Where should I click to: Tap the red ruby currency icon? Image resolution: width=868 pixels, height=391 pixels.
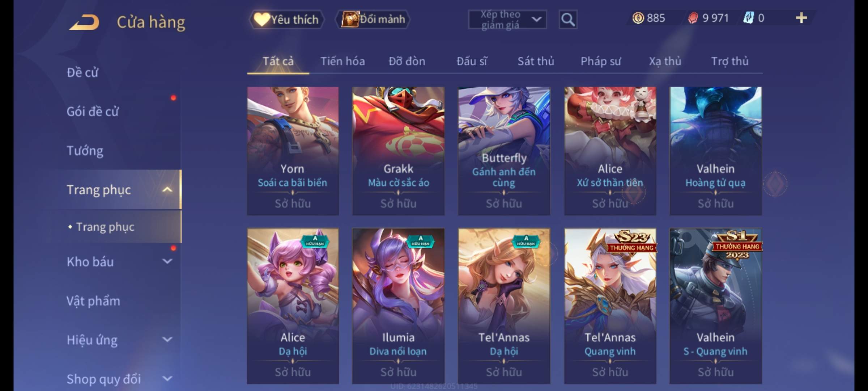pos(693,18)
